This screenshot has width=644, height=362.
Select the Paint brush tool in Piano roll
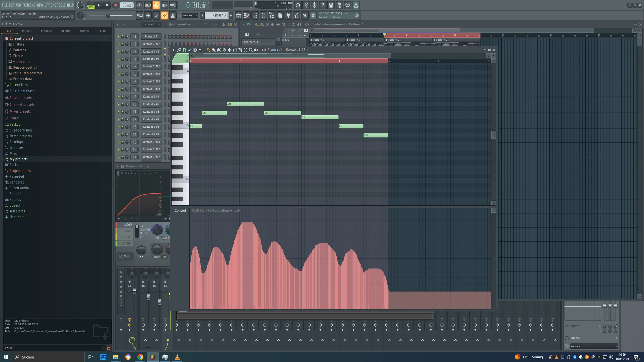tap(214, 50)
